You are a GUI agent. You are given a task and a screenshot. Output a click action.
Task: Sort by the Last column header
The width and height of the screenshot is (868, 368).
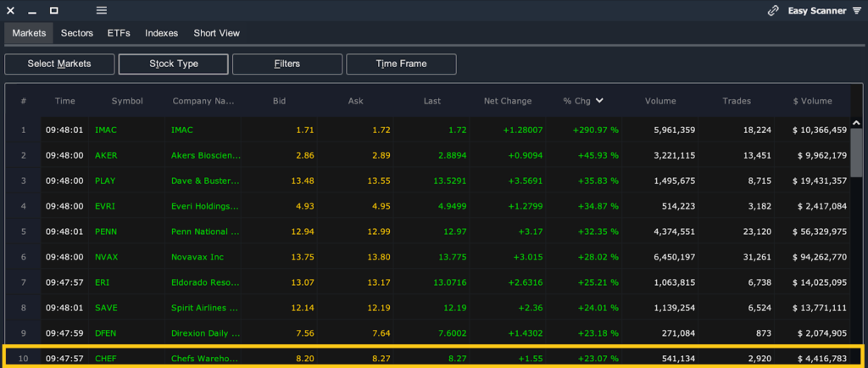tap(432, 101)
